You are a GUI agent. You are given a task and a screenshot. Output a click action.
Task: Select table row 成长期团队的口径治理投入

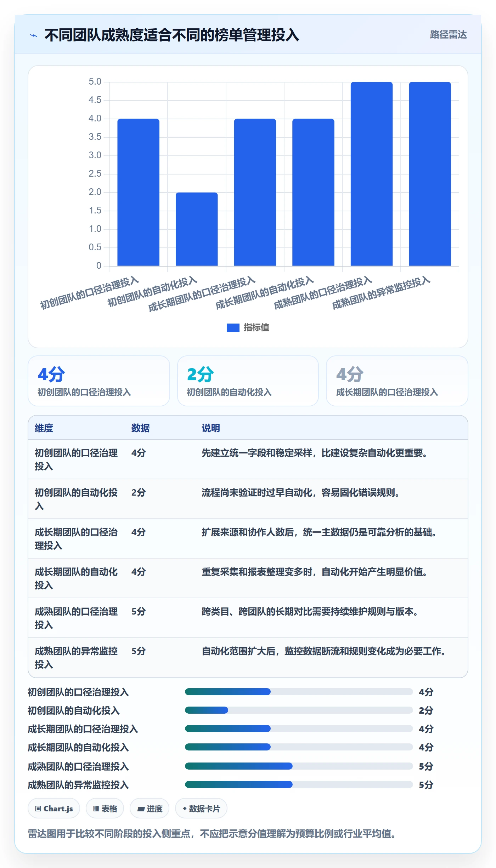tap(248, 539)
